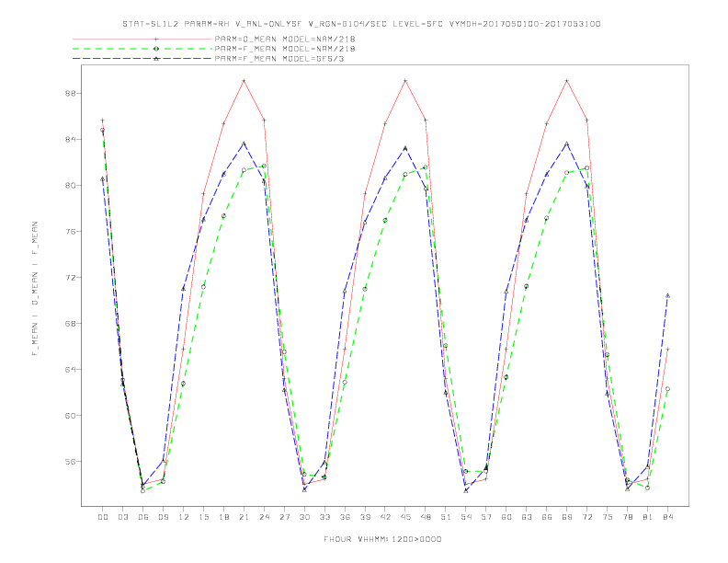728x563 pixels.
Task: Click x-axis forecast hour label 51
Action: click(446, 517)
